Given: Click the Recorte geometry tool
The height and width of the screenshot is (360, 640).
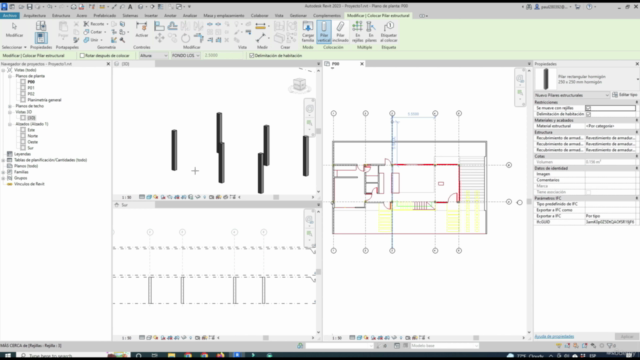Looking at the screenshot, I should point(94,24).
